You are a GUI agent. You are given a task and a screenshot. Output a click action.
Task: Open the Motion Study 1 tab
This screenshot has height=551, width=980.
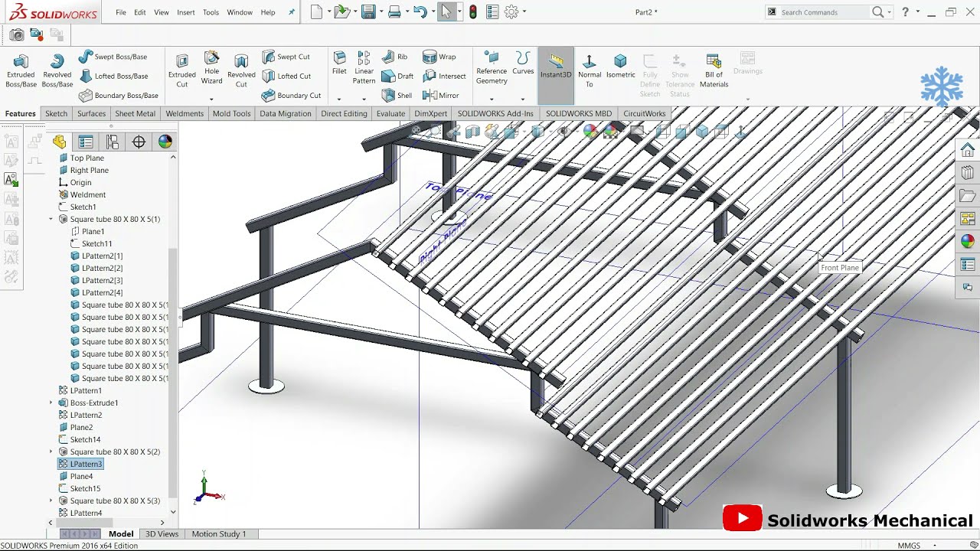[219, 533]
